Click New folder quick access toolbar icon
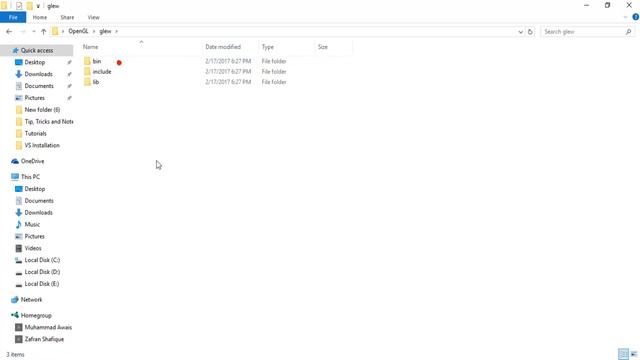The height and width of the screenshot is (360, 640). click(29, 6)
